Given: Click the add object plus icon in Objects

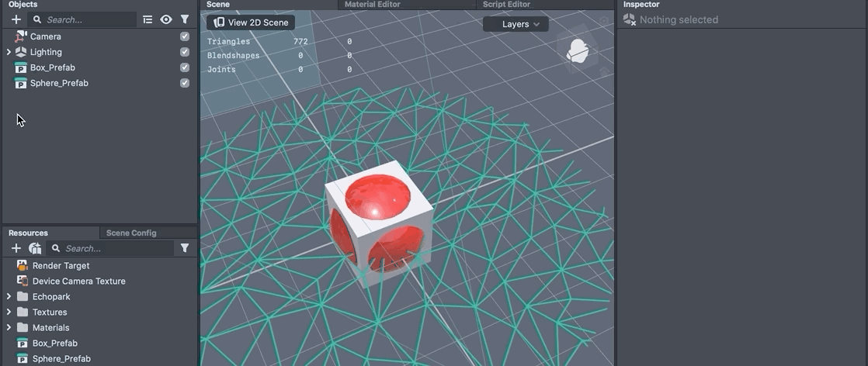Looking at the screenshot, I should click(16, 19).
